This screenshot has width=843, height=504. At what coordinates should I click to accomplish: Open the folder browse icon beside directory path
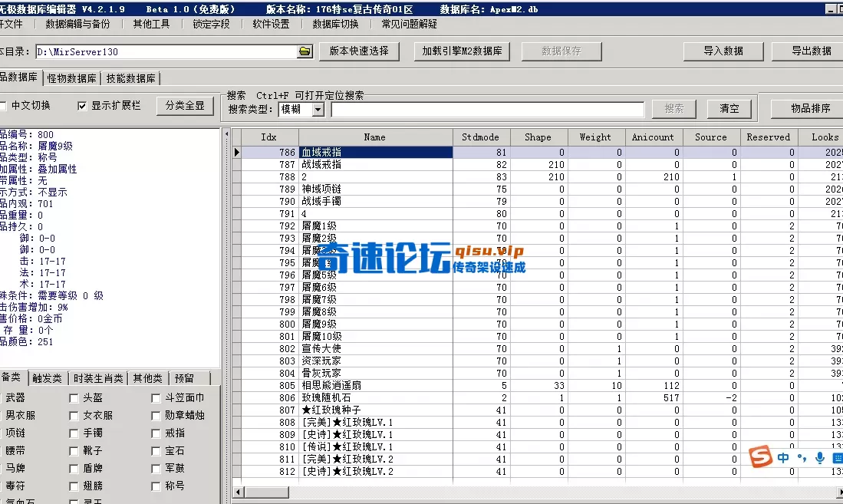click(305, 51)
